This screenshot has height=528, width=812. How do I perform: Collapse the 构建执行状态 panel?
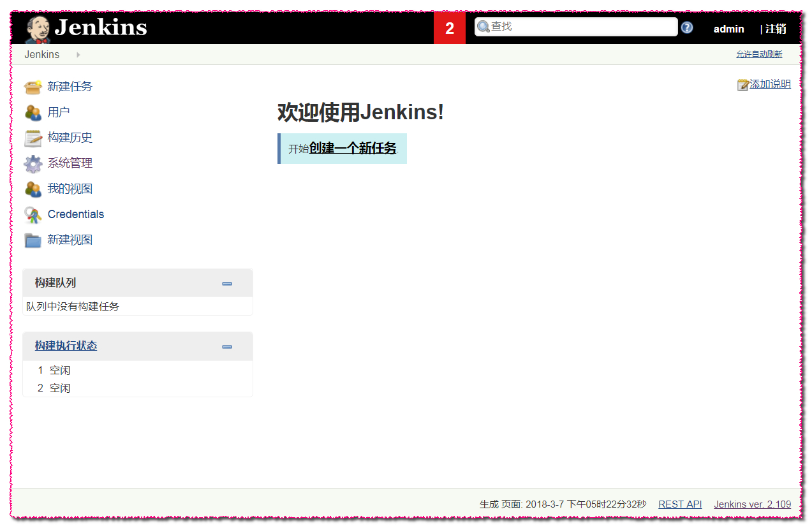227,347
